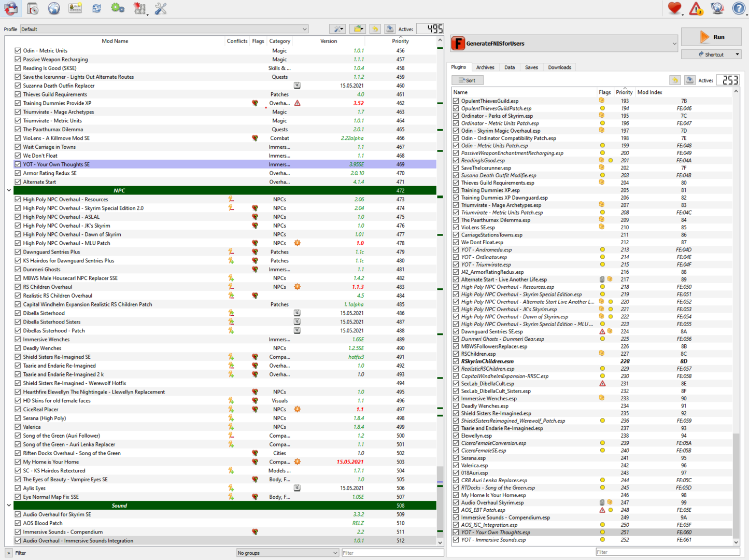
Task: Toggle Serana.esp plugin checkbox
Action: [456, 458]
